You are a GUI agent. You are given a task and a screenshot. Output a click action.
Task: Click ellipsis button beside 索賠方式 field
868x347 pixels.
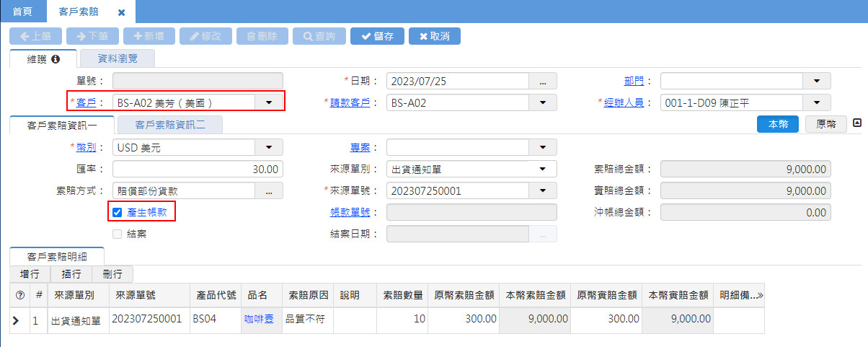(269, 191)
